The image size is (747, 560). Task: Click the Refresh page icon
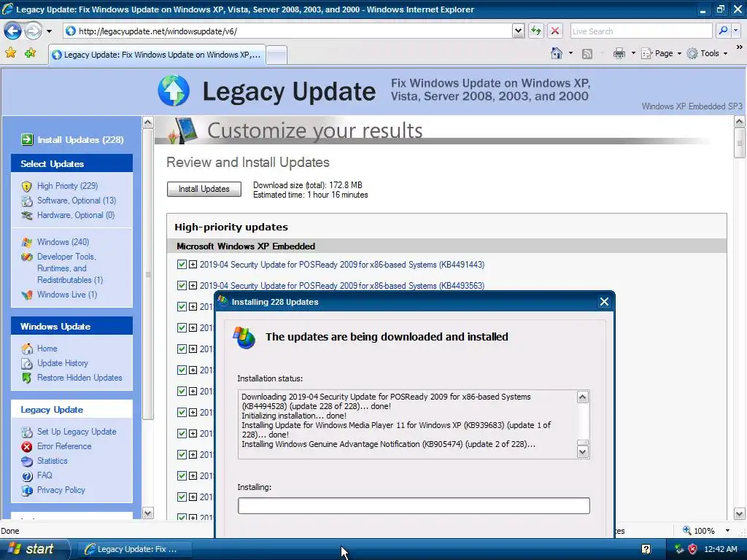point(536,31)
